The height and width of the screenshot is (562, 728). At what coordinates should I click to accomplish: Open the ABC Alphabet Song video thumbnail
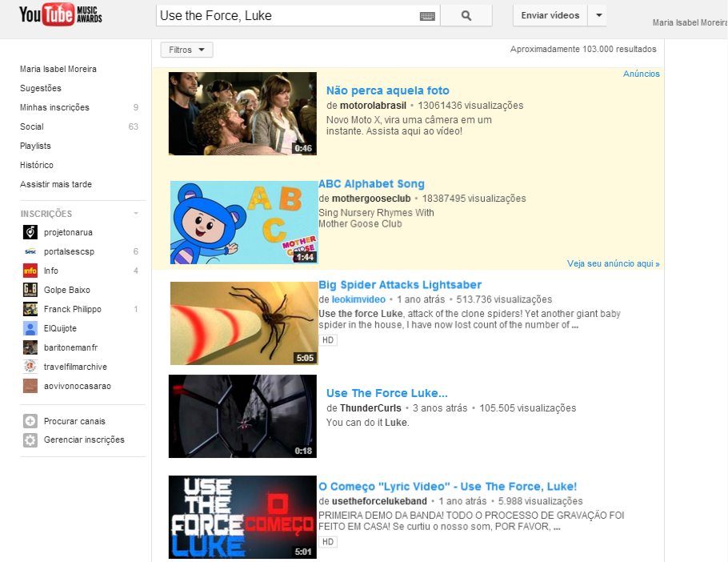click(x=244, y=223)
